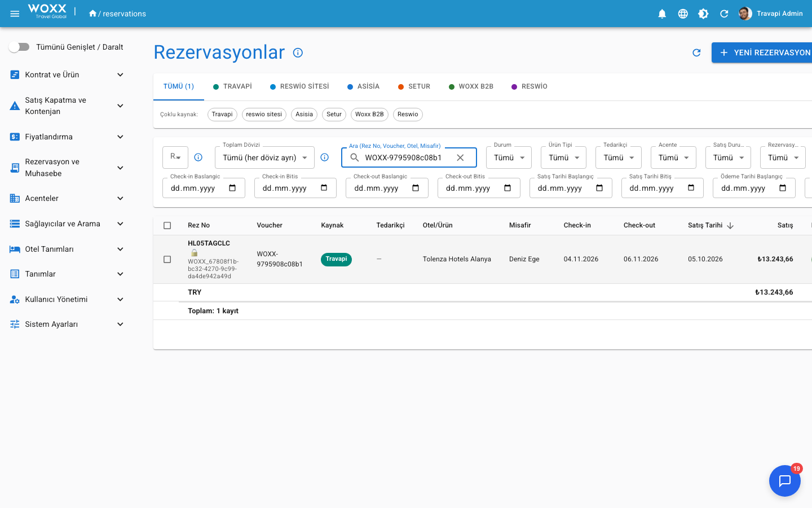Toggle Woxx B2B multi-source chip
This screenshot has width=812, height=508.
(369, 114)
